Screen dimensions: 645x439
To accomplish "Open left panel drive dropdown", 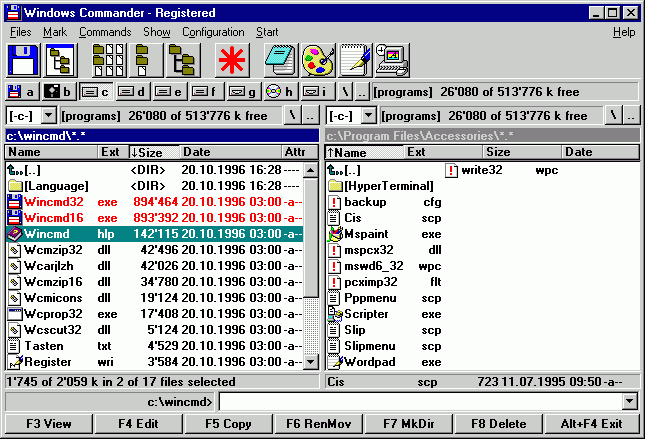I will [49, 116].
